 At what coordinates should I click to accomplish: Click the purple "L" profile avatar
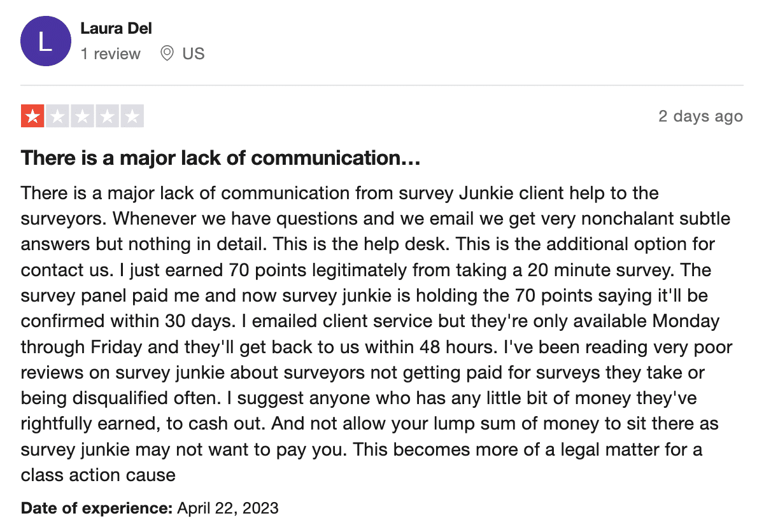pyautogui.click(x=45, y=41)
